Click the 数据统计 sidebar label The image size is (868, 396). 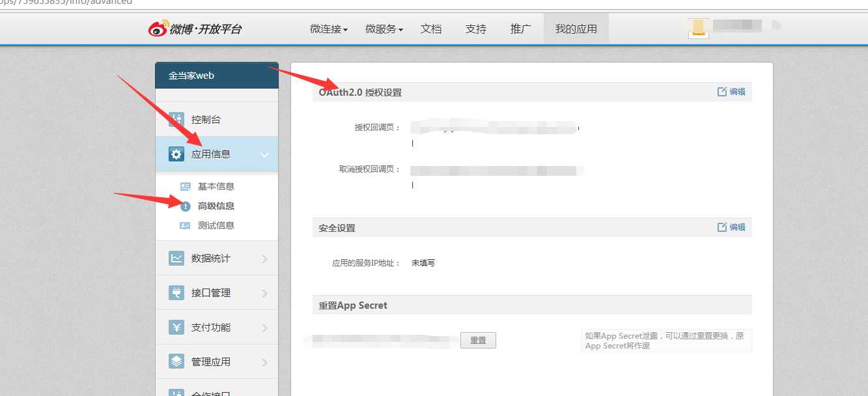210,258
